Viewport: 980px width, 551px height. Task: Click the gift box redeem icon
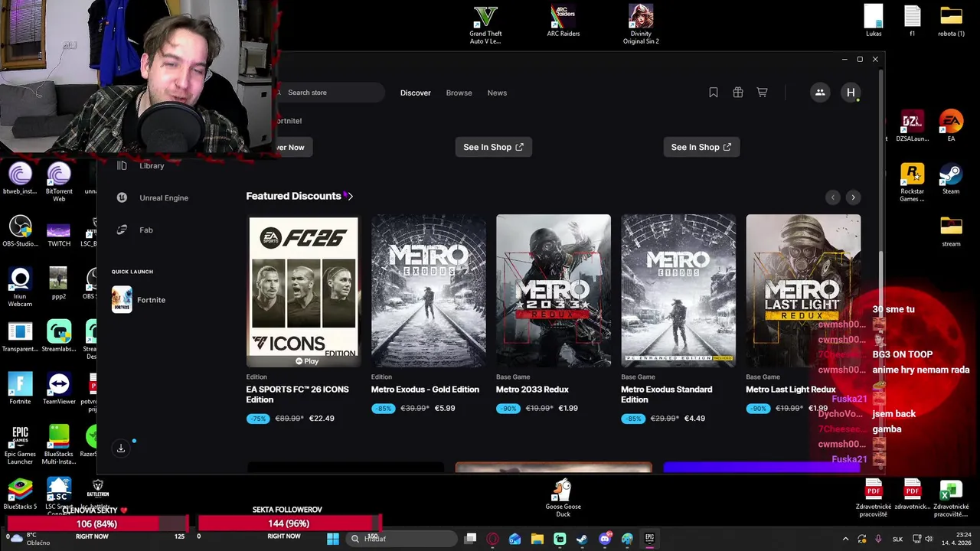(x=737, y=93)
